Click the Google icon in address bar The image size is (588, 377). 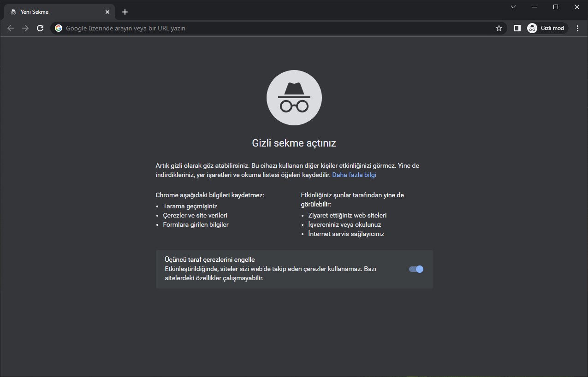pos(59,28)
